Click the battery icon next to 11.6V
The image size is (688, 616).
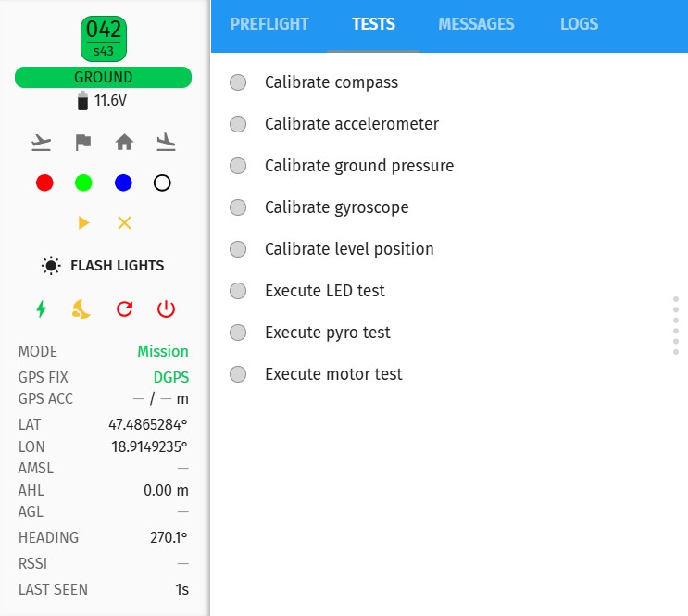pyautogui.click(x=82, y=101)
